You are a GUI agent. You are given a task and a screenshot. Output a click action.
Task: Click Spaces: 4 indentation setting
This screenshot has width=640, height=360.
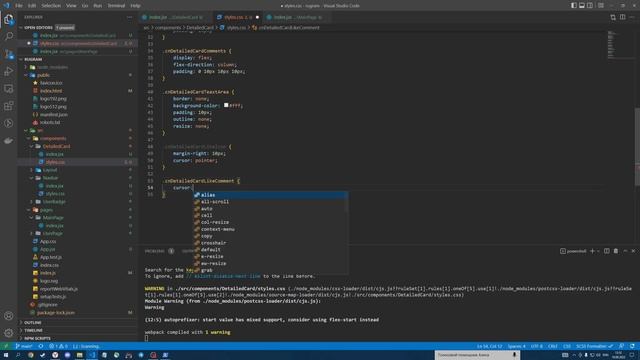point(517,346)
